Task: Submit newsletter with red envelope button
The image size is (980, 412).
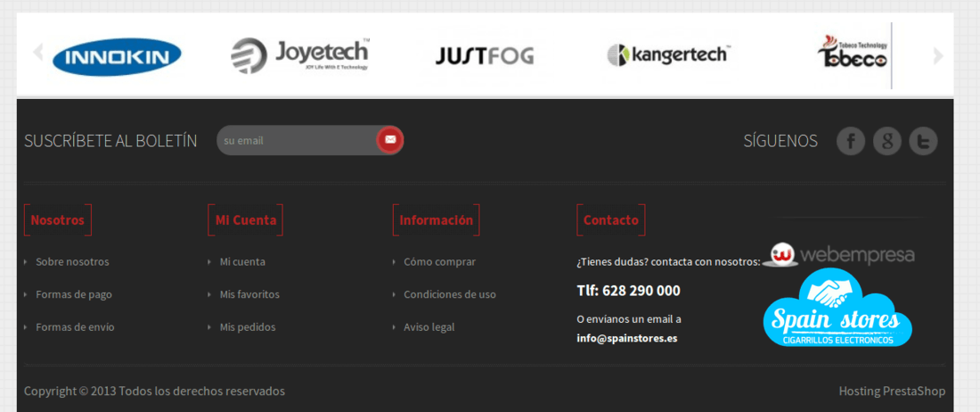Action: (390, 140)
